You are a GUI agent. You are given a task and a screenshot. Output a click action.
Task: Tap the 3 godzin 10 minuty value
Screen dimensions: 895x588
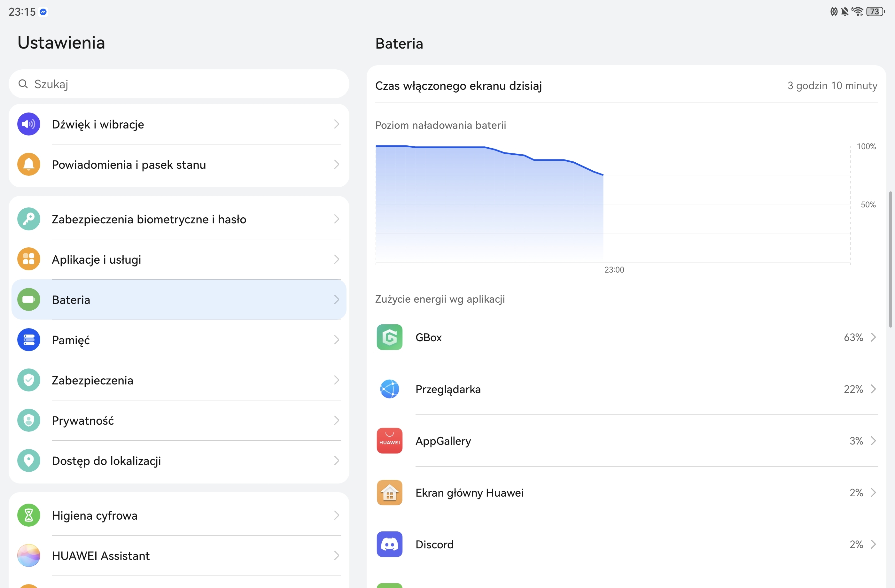832,86
